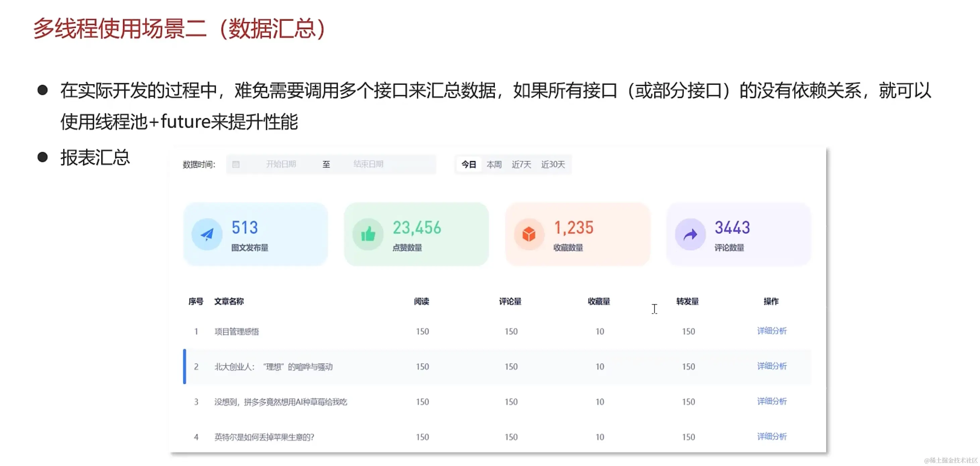Click the 结束日期 end date field
This screenshot has width=980, height=466.
click(x=368, y=164)
